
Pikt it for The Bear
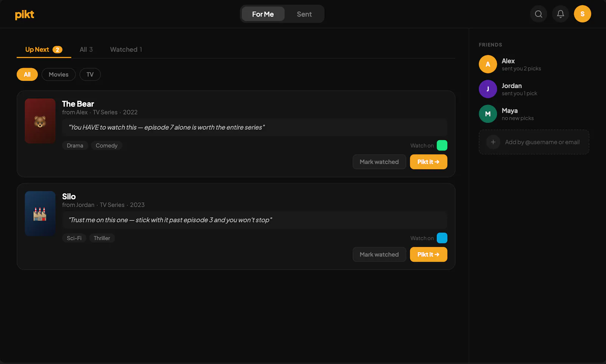tap(428, 162)
